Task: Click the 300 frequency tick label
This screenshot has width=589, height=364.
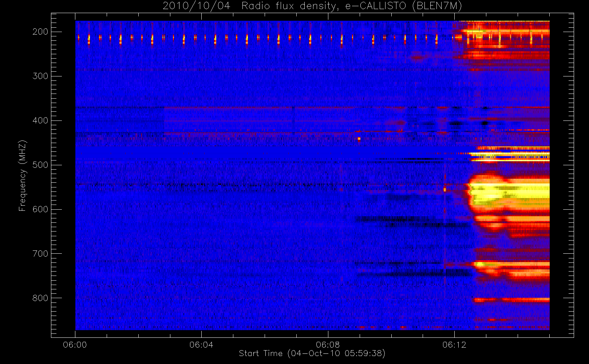Action: pos(40,76)
